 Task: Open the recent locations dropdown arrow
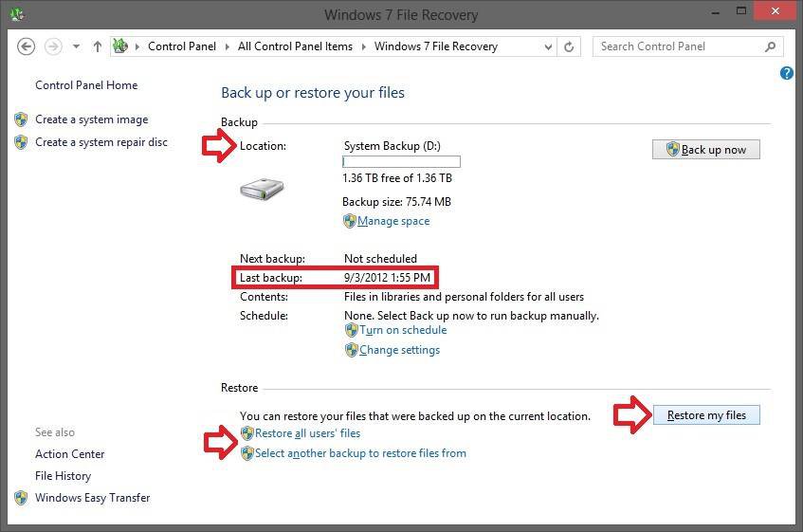[76, 46]
